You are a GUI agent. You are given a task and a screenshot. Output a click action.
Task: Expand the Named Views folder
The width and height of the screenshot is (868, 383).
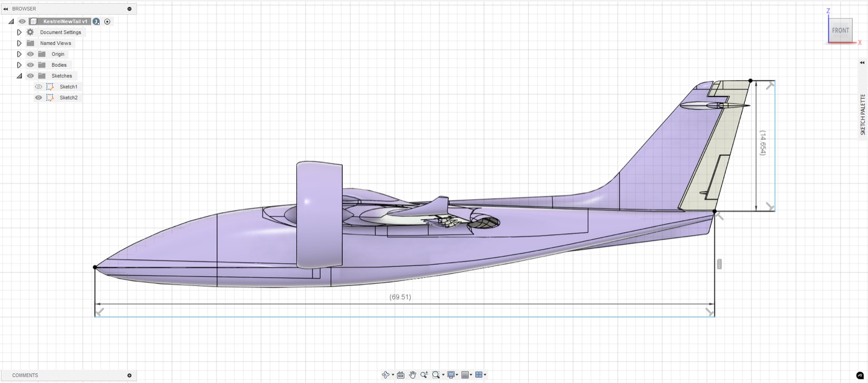click(19, 43)
